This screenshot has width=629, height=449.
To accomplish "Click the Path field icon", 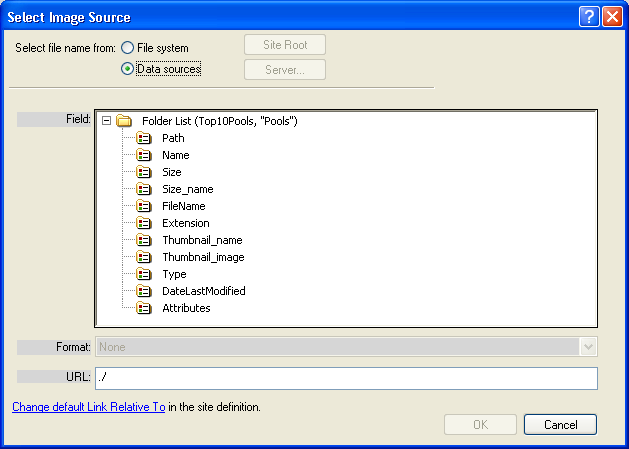I will coord(144,138).
